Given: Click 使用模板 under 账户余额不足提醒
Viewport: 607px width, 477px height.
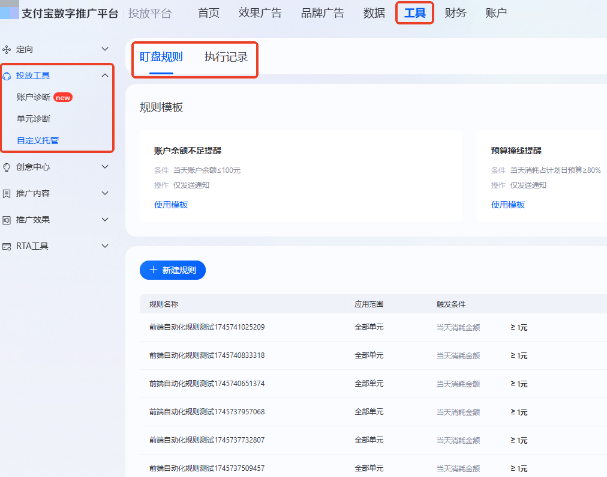Looking at the screenshot, I should coord(171,204).
